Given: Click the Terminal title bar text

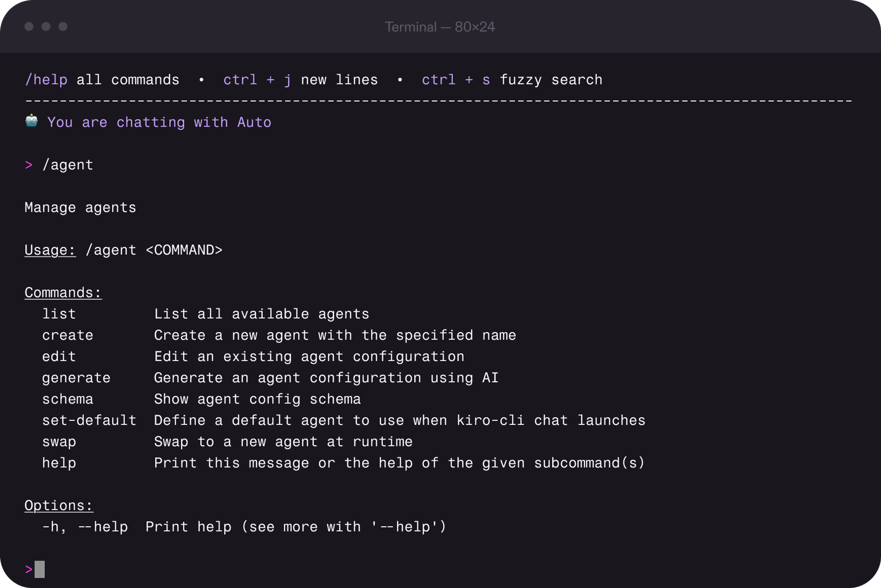Looking at the screenshot, I should [440, 27].
